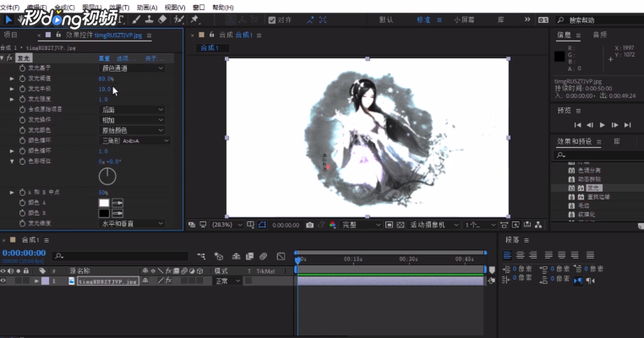Toggle stopwatch for 发光阈值
This screenshot has height=338, width=644.
pyautogui.click(x=22, y=79)
